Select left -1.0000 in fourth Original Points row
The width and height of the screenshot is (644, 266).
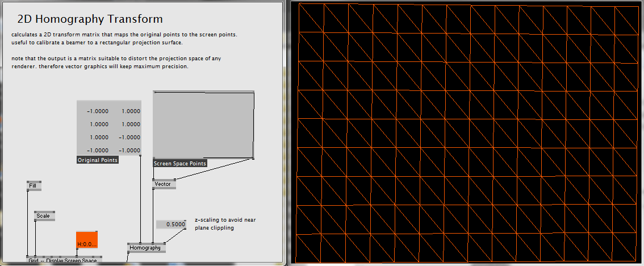coord(98,150)
